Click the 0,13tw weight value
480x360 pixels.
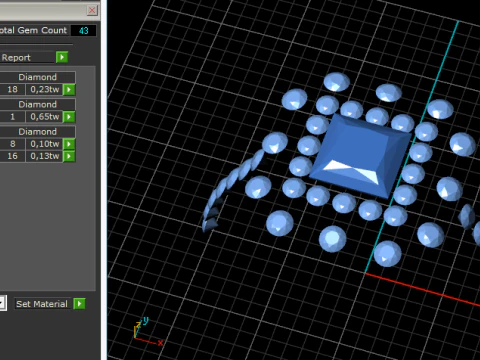pos(44,156)
